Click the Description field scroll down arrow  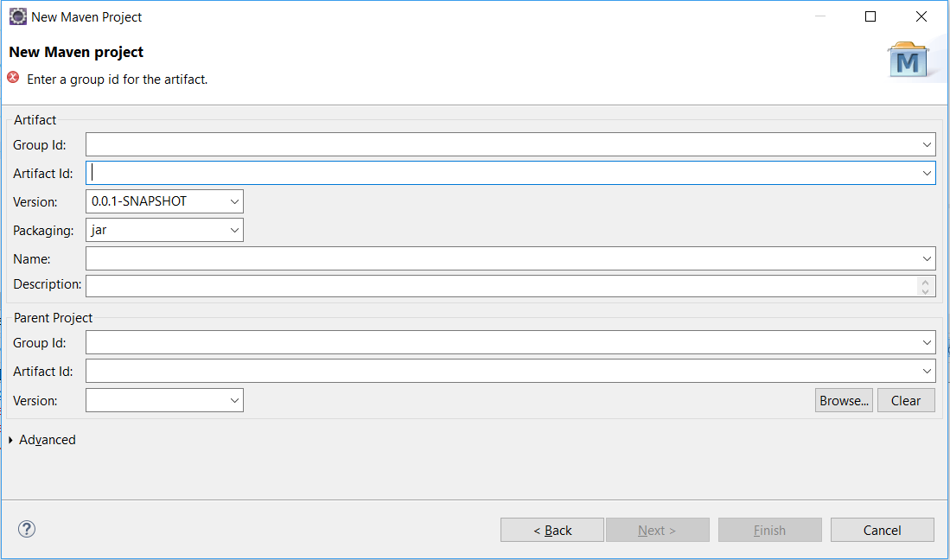coord(925,291)
